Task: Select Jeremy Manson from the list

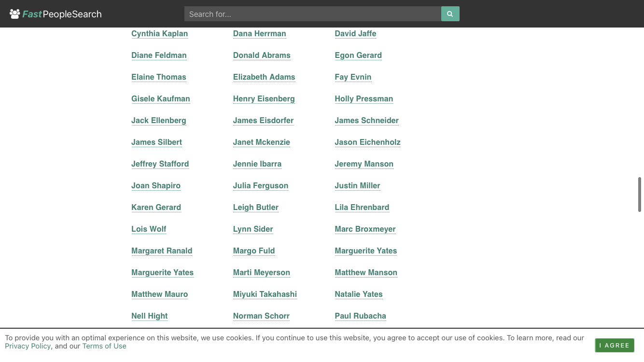Action: pos(364,164)
